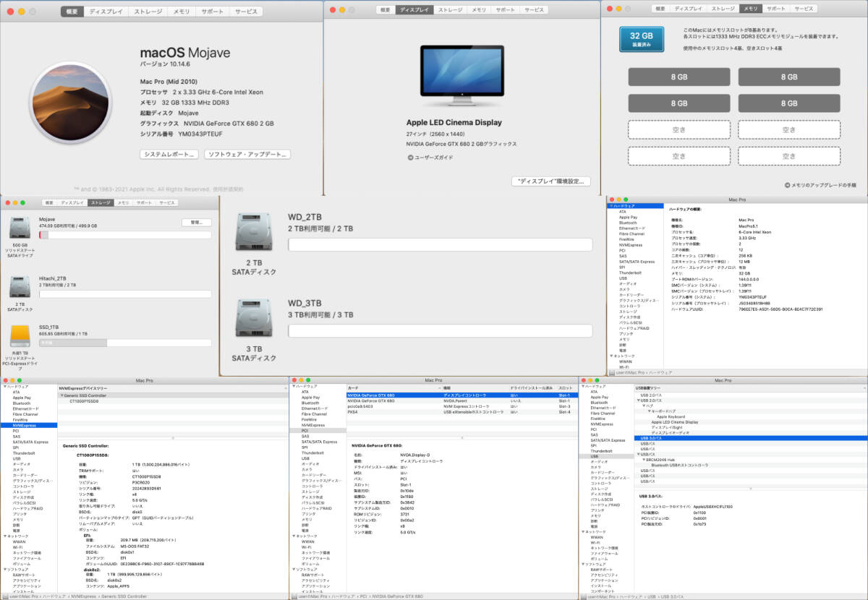Select the pcic0a9,5403 row in PCI table
The width and height of the screenshot is (868, 600).
coord(462,406)
